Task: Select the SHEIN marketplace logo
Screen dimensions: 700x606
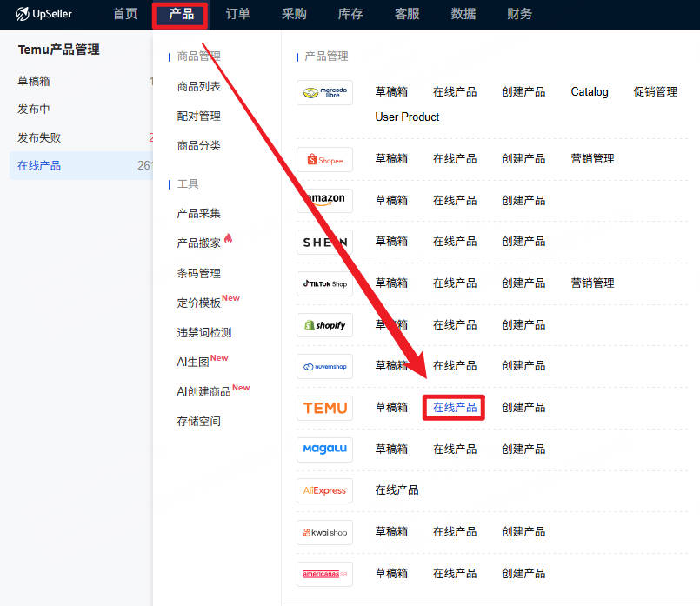Action: click(324, 242)
